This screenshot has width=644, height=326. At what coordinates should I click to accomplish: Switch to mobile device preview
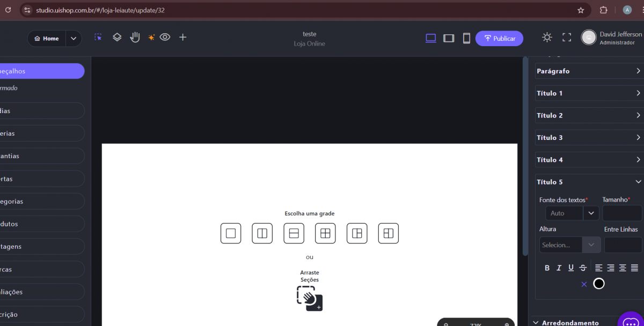point(466,38)
